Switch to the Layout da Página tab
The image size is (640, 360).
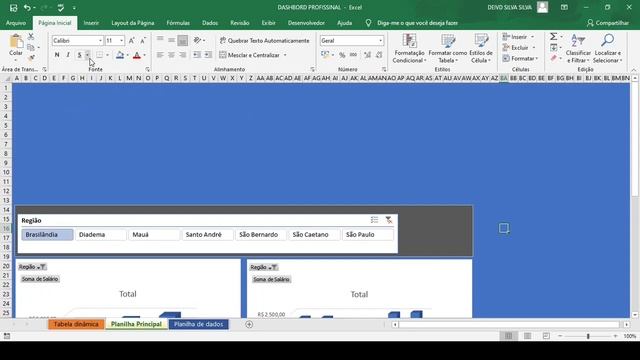pos(133,23)
